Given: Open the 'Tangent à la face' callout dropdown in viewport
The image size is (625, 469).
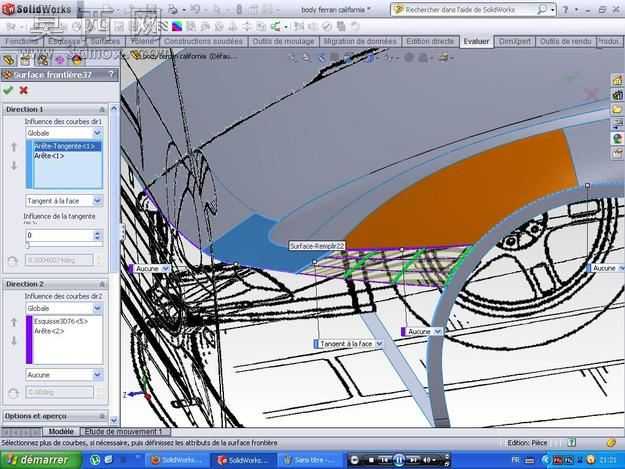Looking at the screenshot, I should point(379,343).
